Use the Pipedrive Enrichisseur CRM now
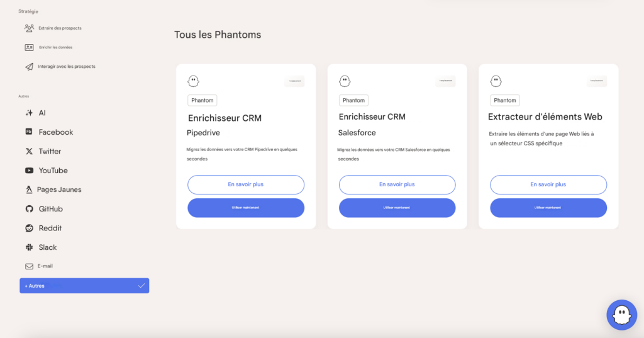 (246, 208)
